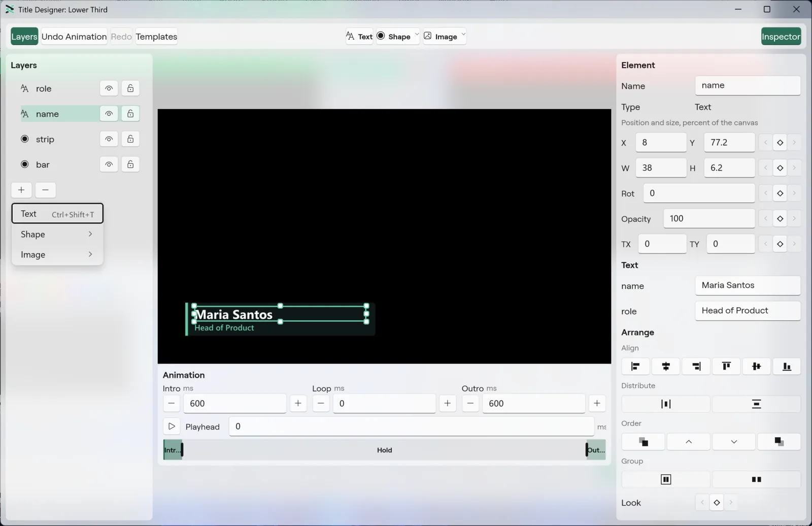Add keyframe for X/Y position
812x526 pixels.
coord(780,143)
